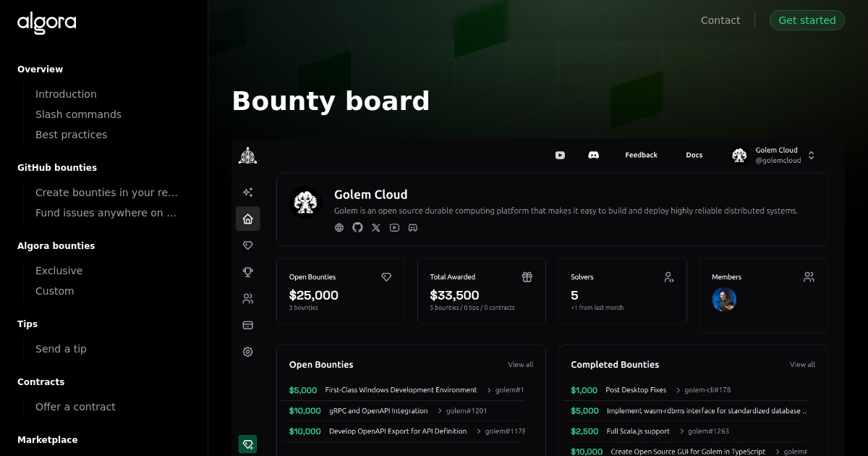Click the member avatar under Members
868x456 pixels.
click(724, 299)
